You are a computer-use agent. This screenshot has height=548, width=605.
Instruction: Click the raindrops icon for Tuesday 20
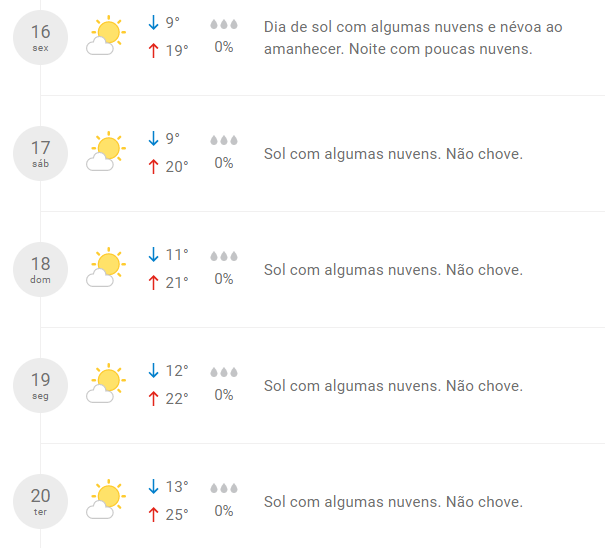224,488
